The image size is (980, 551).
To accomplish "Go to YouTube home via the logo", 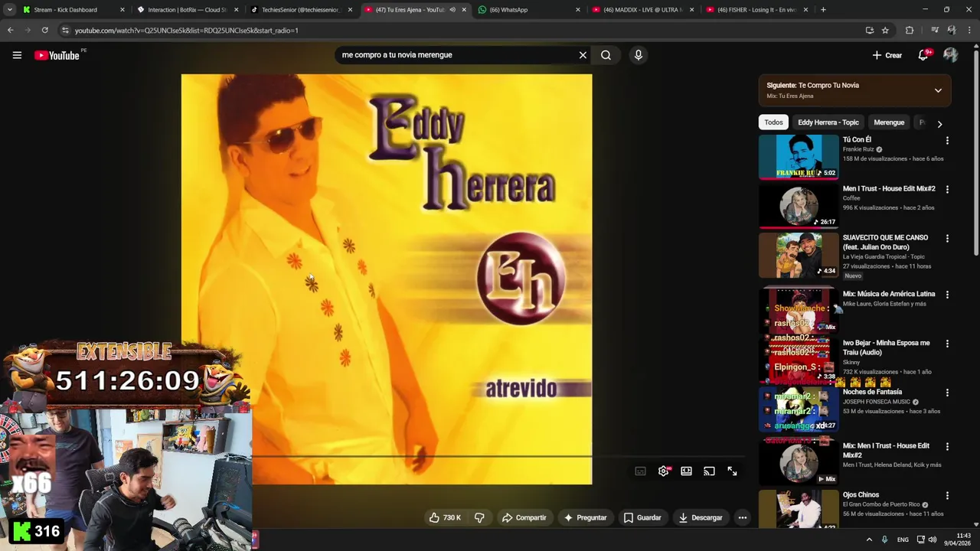I will [x=57, y=55].
